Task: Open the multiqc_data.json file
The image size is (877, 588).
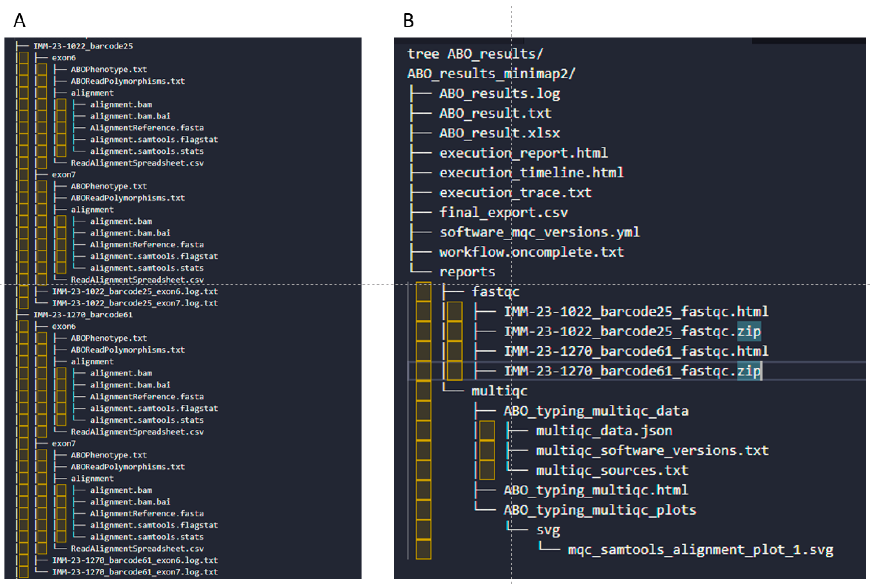Action: 604,431
